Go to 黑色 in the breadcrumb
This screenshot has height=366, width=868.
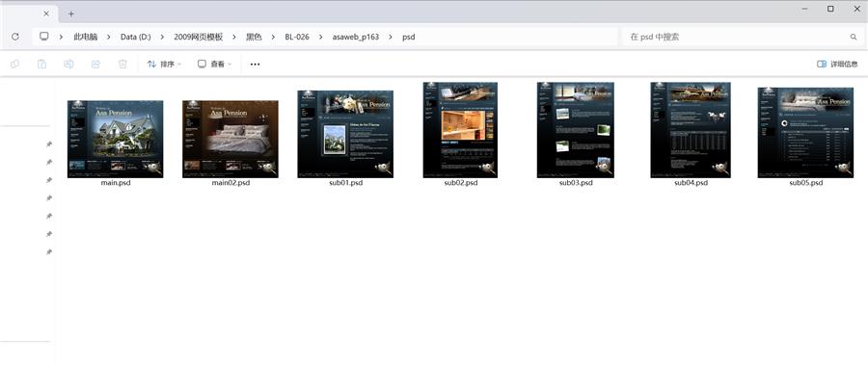pos(254,37)
